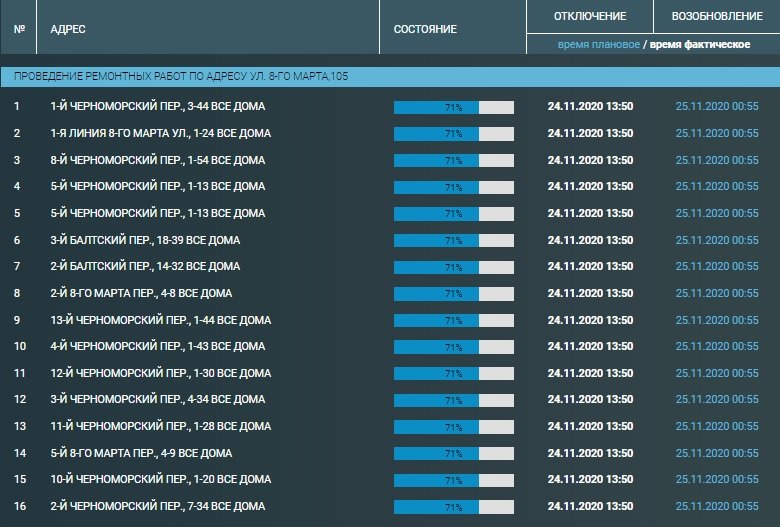Select address 10-Й ЧЕРНОМОРСКИЙ ПЕР., 1-20
This screenshot has height=527, width=780.
(161, 479)
